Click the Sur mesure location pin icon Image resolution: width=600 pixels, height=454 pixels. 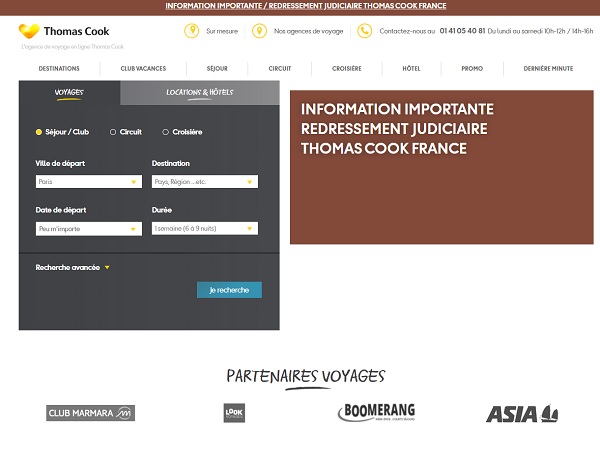tap(192, 31)
